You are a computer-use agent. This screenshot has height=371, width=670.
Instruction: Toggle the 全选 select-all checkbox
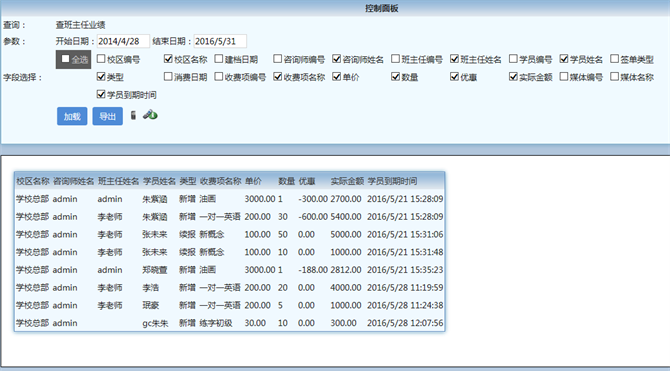point(65,59)
